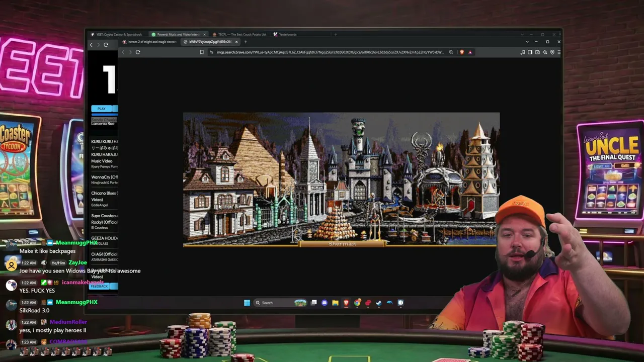Open the Dolphin emulator taskbar icon
The height and width of the screenshot is (362, 644).
[x=389, y=303]
